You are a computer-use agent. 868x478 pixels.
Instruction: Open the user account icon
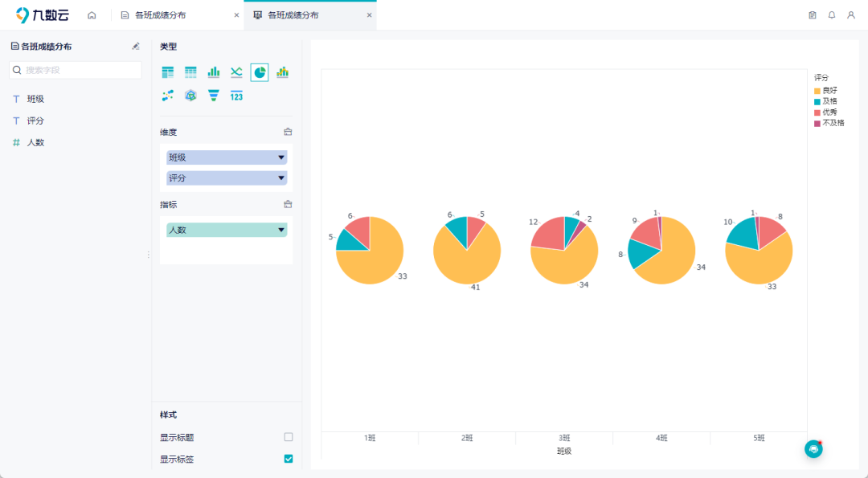(851, 15)
